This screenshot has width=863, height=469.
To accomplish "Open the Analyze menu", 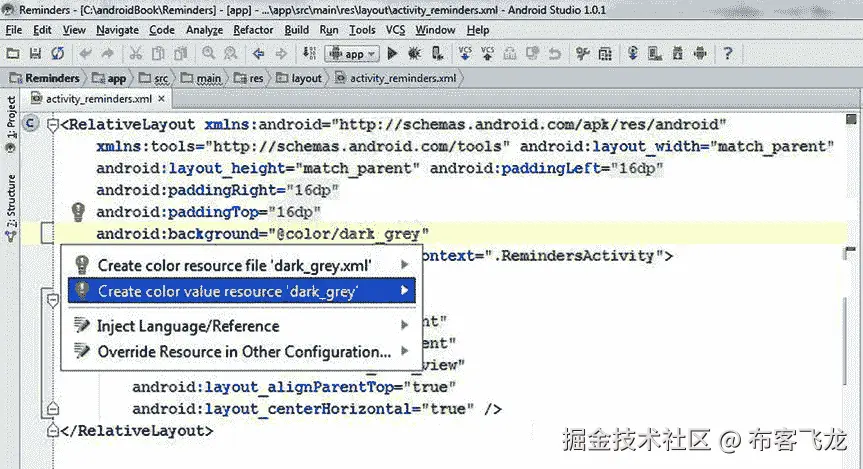I will (204, 30).
